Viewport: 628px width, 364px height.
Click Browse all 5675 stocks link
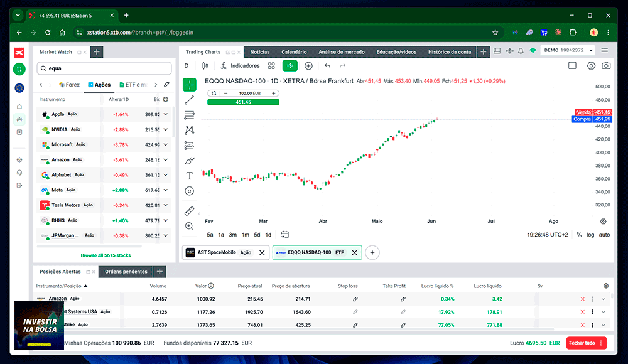106,255
